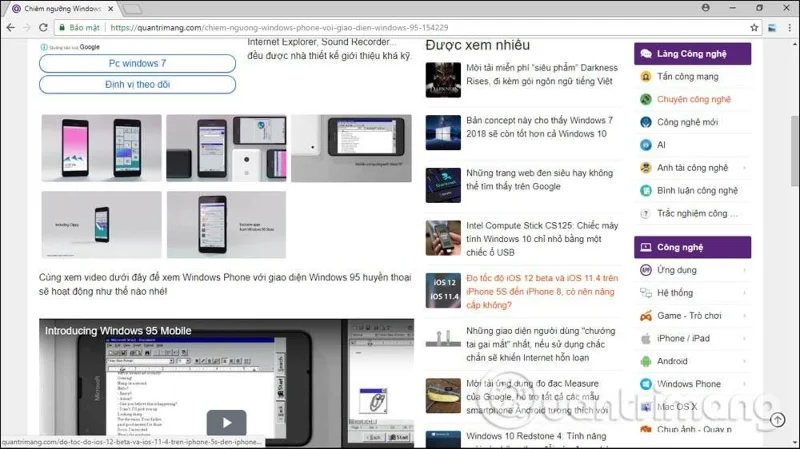The image size is (800, 449).
Task: Bookmark this page with the star icon
Action: [754, 28]
